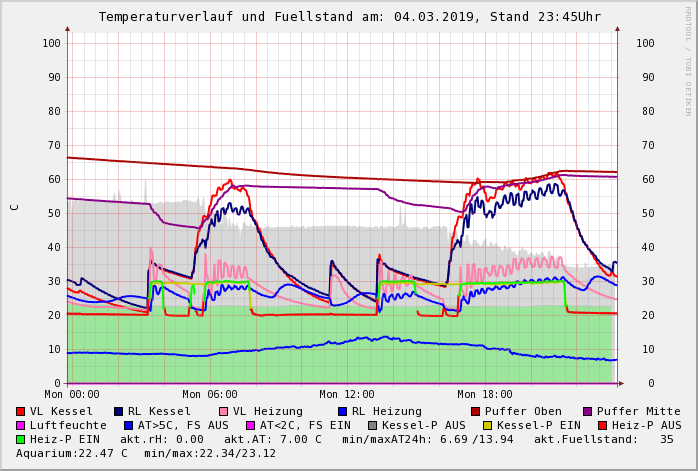This screenshot has width=698, height=471.
Task: Click the green Heiz-P EIN swatch
Action: (21, 439)
